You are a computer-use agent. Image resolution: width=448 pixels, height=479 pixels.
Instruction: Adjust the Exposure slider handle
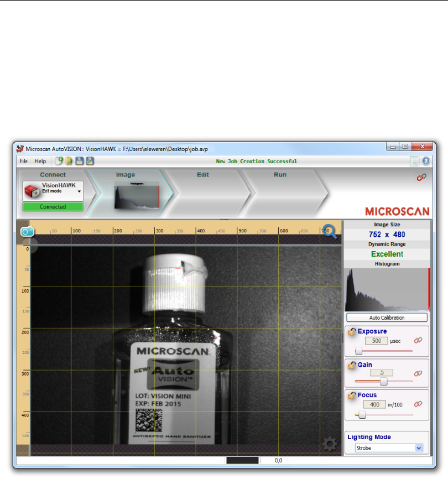click(359, 351)
